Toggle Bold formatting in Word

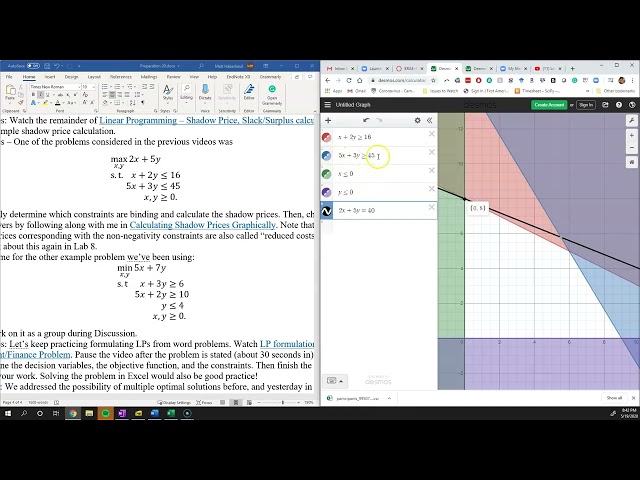pyautogui.click(x=33, y=95)
